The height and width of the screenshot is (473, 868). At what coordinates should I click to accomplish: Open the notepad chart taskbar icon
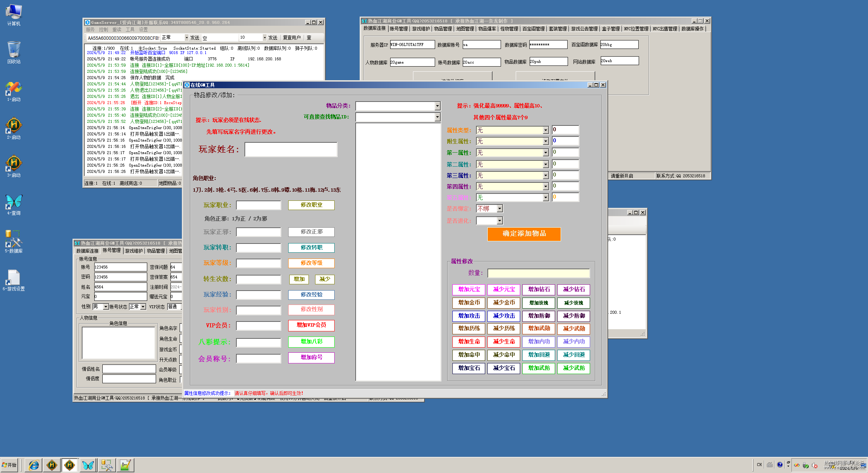click(125, 465)
